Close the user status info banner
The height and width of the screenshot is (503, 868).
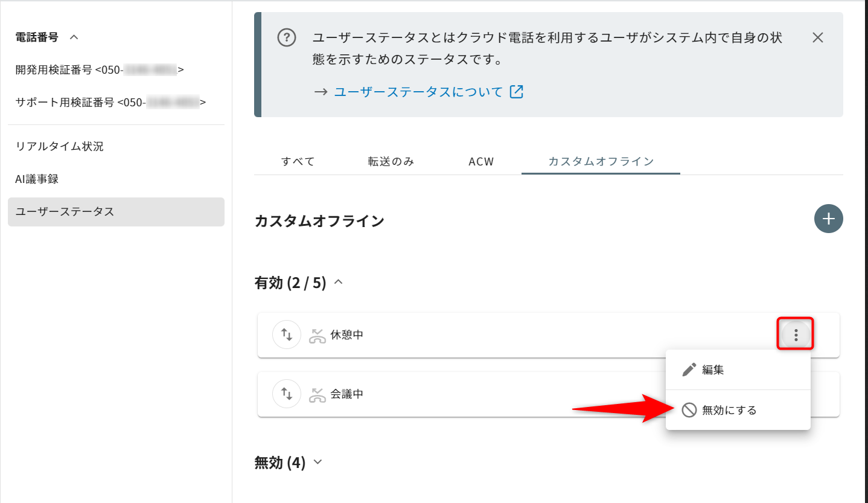pos(817,37)
